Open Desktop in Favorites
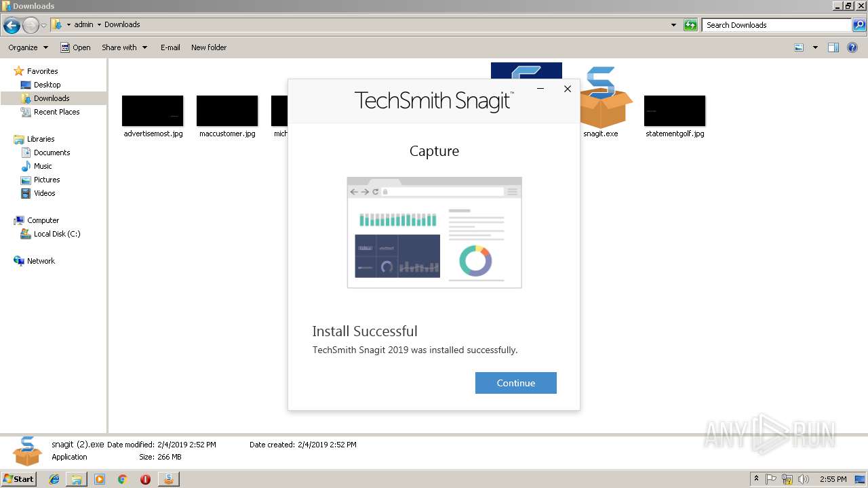The width and height of the screenshot is (868, 488). pyautogui.click(x=47, y=85)
